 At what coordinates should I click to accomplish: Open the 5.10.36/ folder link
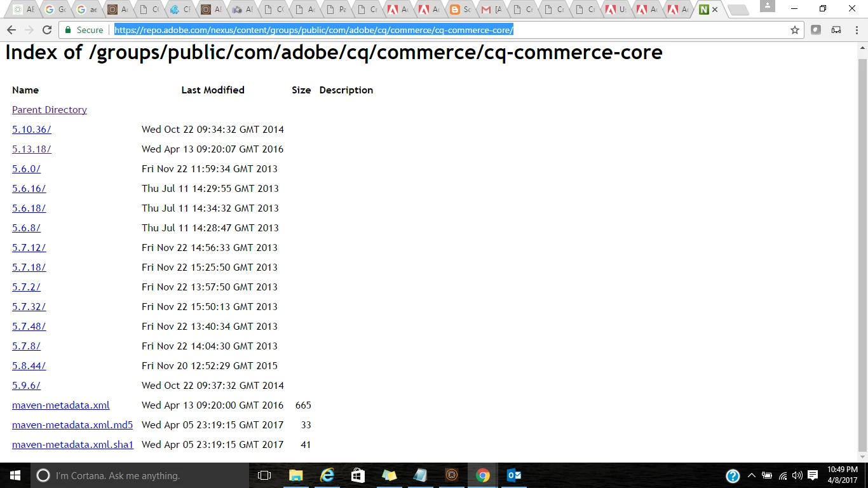coord(32,130)
